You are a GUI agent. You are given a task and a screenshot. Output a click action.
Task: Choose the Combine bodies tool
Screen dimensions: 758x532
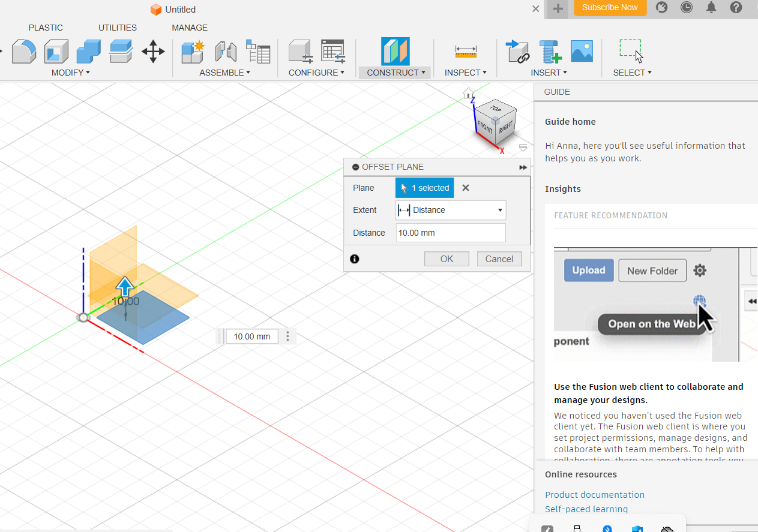(88, 52)
